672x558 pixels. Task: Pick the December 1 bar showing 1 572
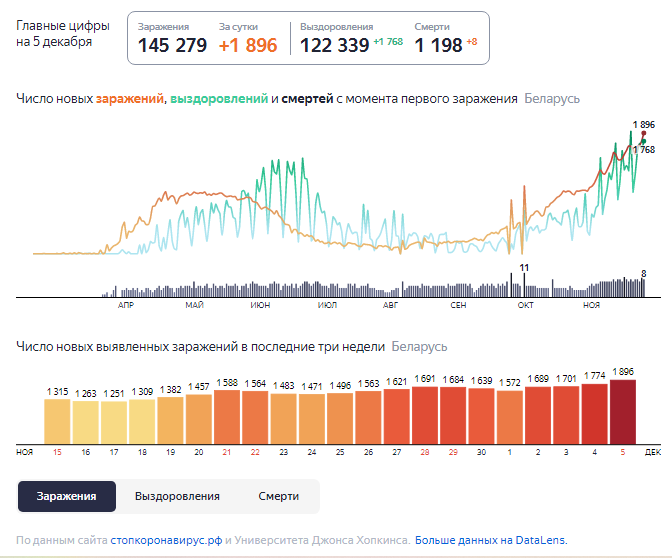click(x=510, y=416)
